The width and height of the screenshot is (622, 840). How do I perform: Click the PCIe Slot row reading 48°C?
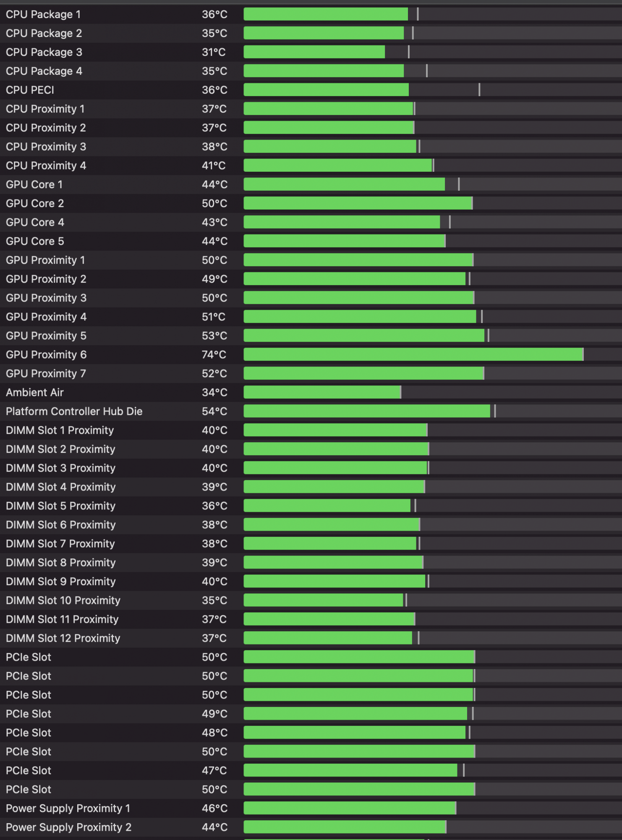29,732
